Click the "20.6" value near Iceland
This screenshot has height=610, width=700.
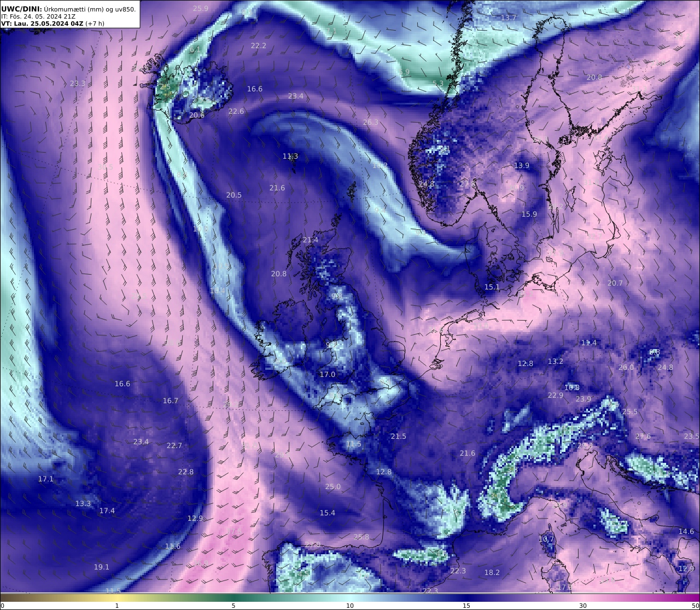click(197, 115)
